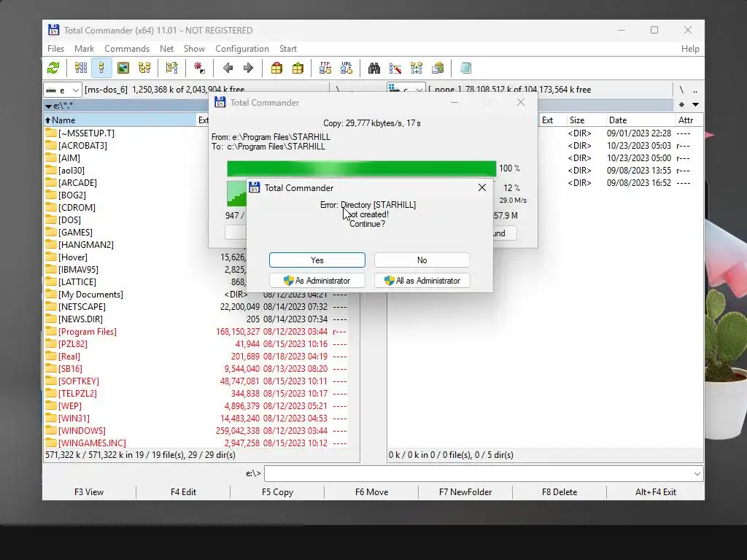This screenshot has width=747, height=560.
Task: Open the Mark menu
Action: [x=85, y=49]
